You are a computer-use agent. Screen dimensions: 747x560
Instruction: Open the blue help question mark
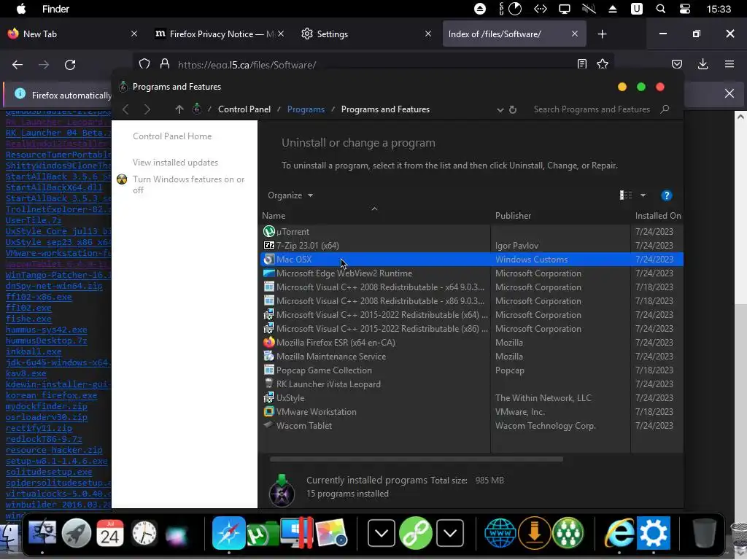click(666, 195)
